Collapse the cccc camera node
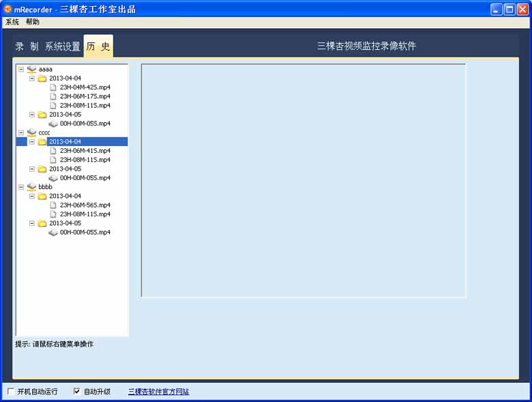The height and width of the screenshot is (402, 532). tap(21, 132)
